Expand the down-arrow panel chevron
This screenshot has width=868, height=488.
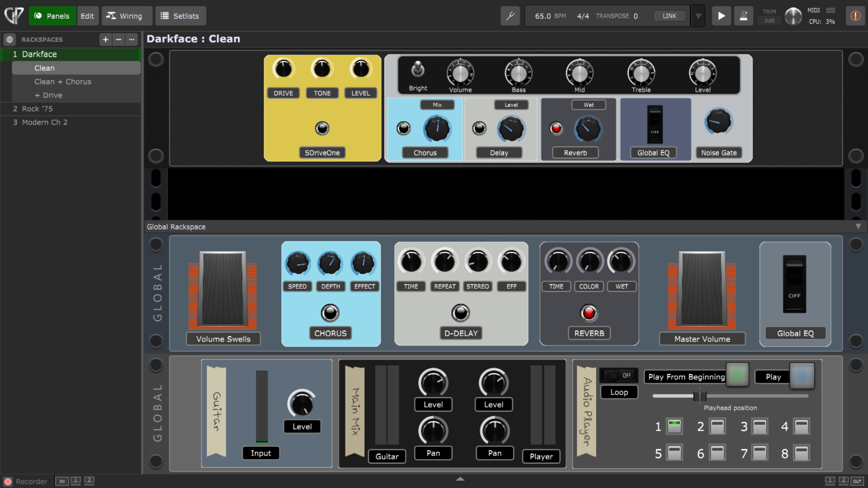click(x=858, y=226)
